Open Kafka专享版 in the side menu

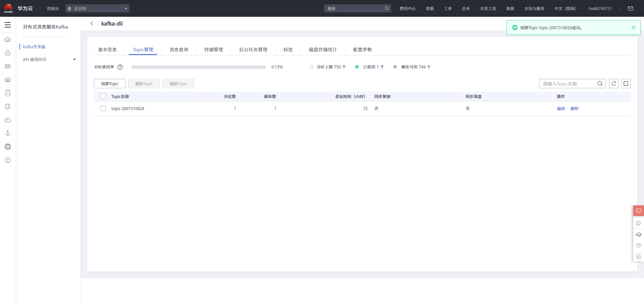(34, 47)
